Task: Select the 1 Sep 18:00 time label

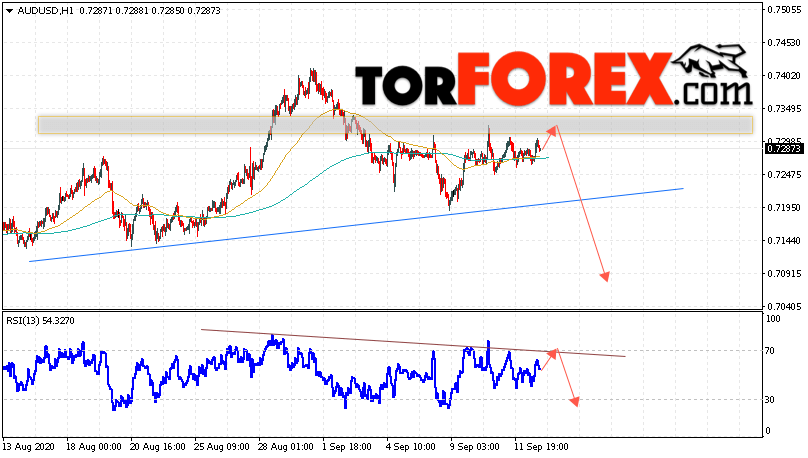Action: point(347,447)
